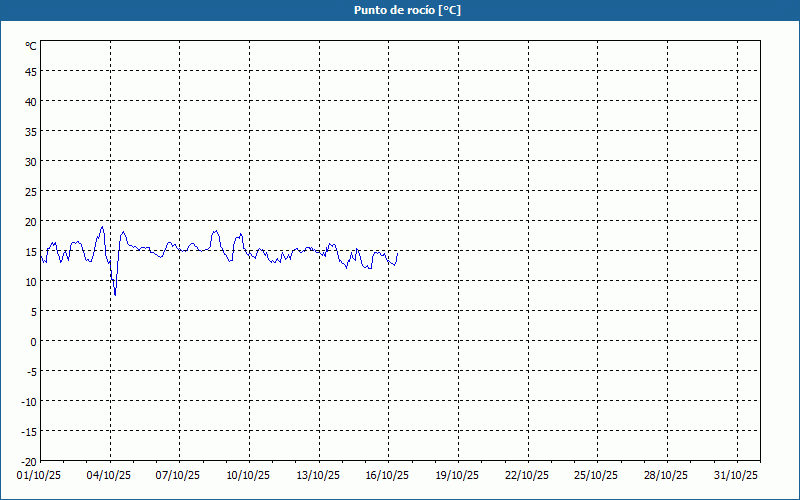Click the date label 19/10/25
This screenshot has width=800, height=500.
457,476
